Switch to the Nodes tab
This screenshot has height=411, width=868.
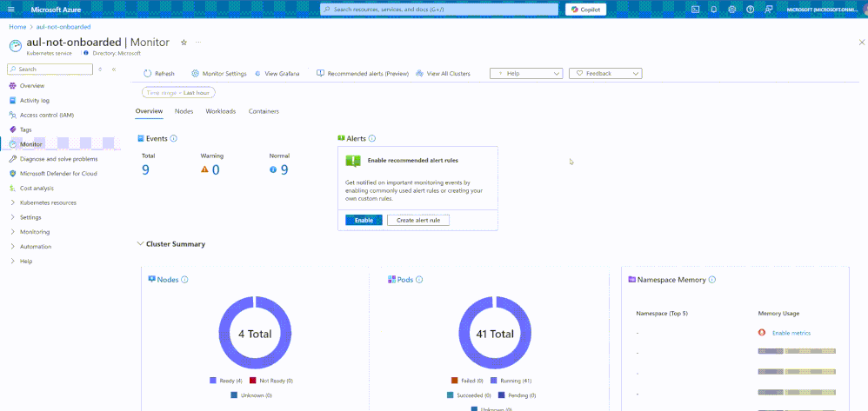[x=184, y=111]
